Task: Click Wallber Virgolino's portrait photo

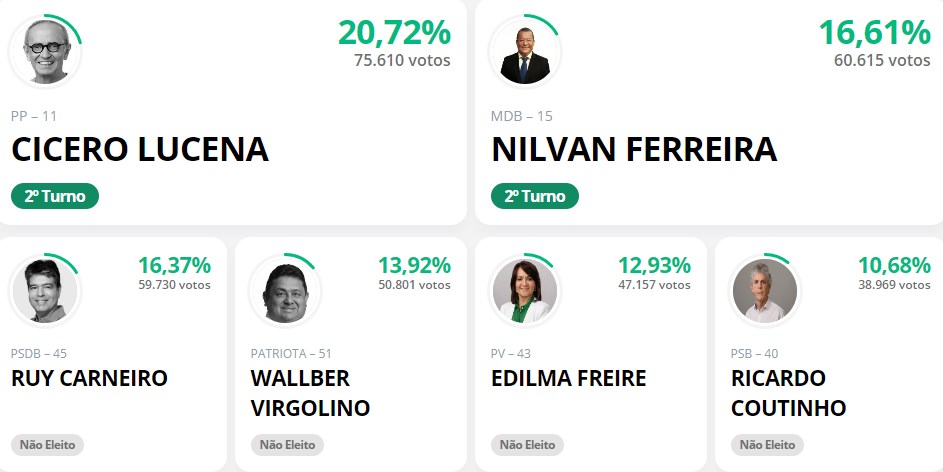Action: pyautogui.click(x=285, y=291)
